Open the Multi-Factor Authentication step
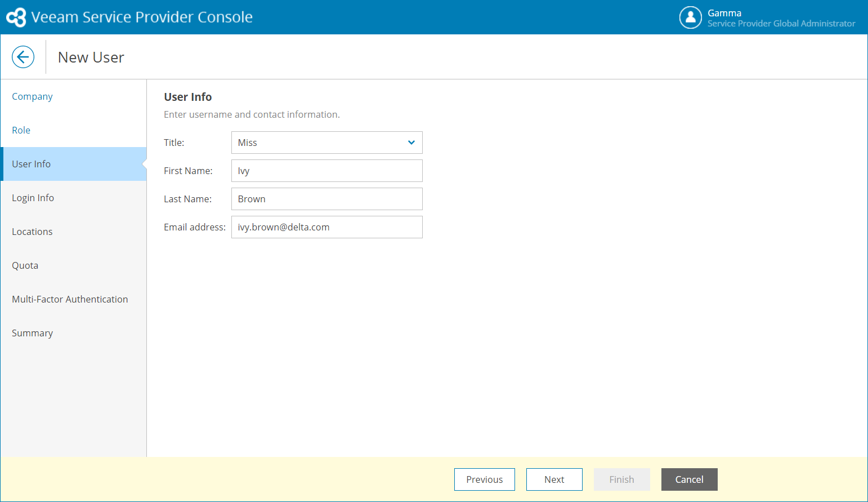Screen dimensions: 868x502 pos(70,299)
